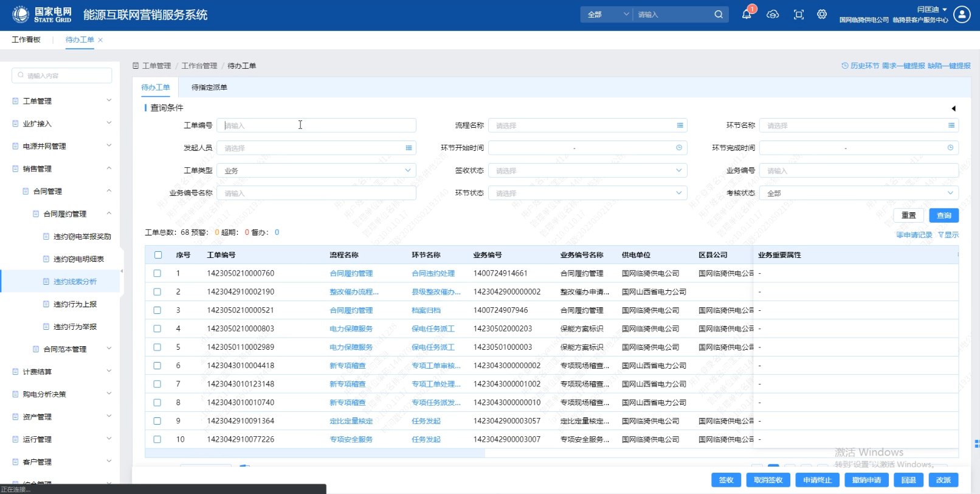Switch to the 待指定派单 tab
980x494 pixels.
tap(209, 88)
